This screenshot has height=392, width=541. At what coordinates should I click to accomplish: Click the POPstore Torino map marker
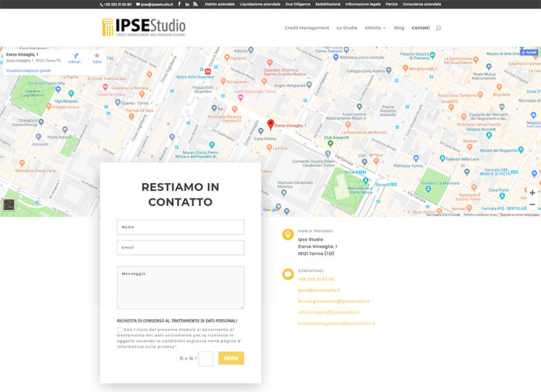(416, 159)
